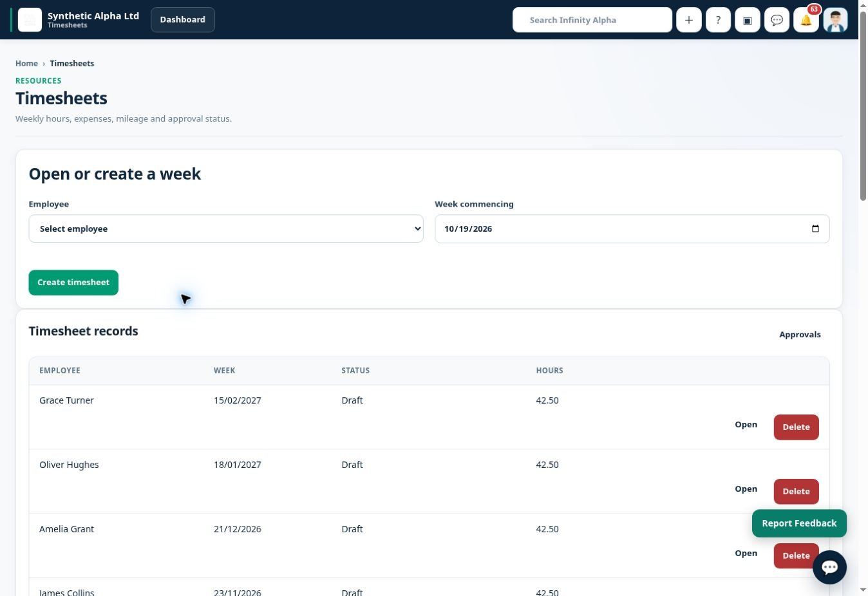Click the Create timesheet button

tap(73, 283)
